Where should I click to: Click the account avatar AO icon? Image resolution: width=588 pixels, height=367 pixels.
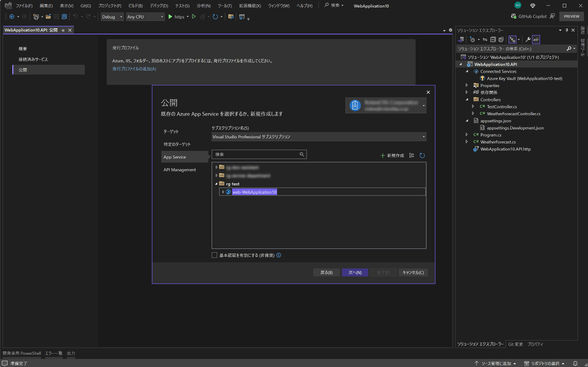tap(518, 5)
